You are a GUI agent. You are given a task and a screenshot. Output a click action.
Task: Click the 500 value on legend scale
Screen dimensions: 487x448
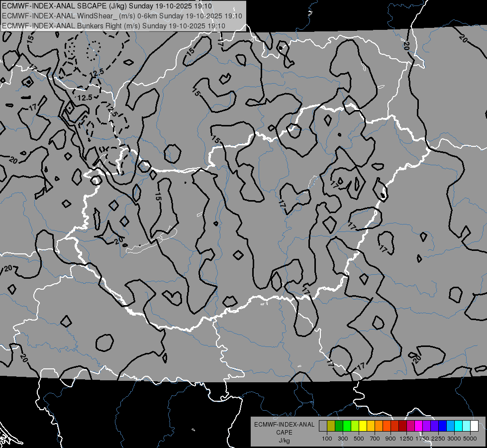[359, 439]
